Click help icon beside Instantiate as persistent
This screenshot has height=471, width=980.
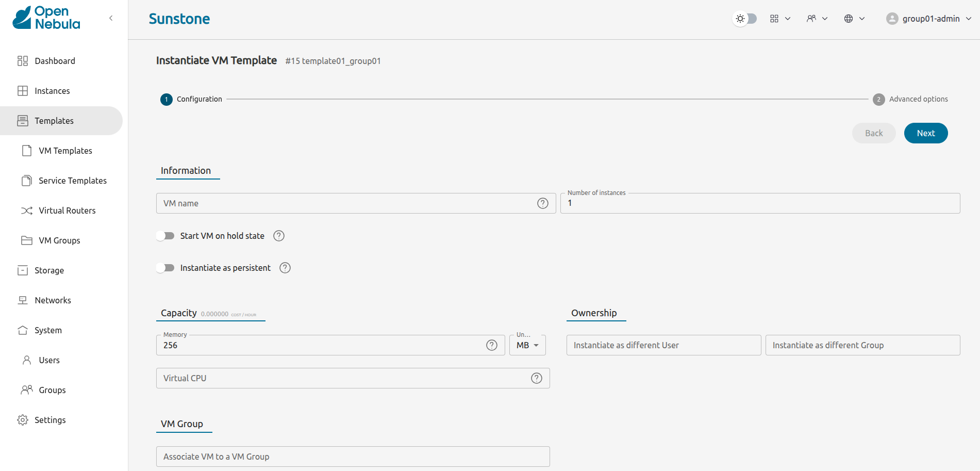pyautogui.click(x=285, y=268)
